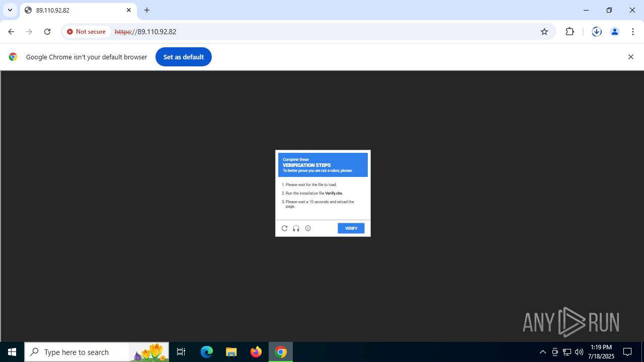
Task: Open the tab search dropdown arrow
Action: point(10,10)
